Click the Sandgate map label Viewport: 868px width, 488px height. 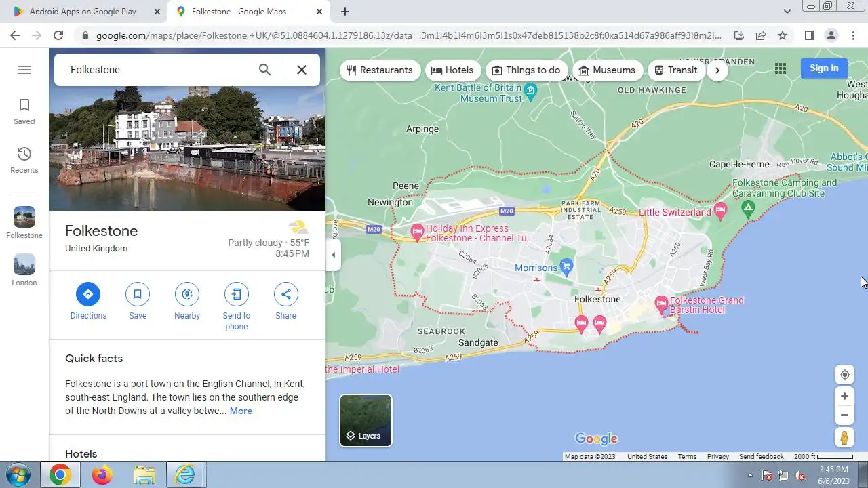(x=478, y=342)
